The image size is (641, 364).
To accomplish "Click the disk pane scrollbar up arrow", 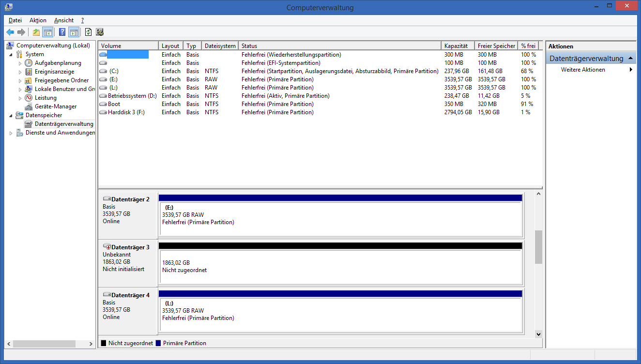I will (x=538, y=194).
